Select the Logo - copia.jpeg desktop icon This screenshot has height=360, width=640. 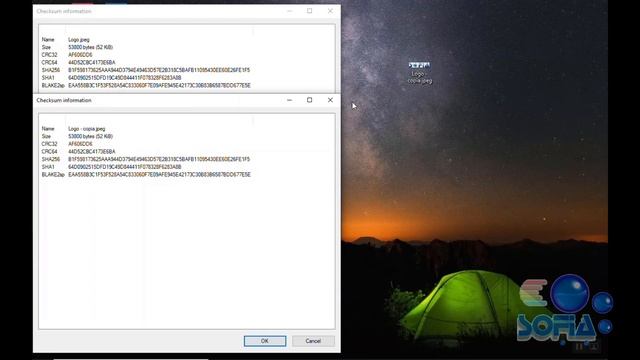click(x=419, y=73)
